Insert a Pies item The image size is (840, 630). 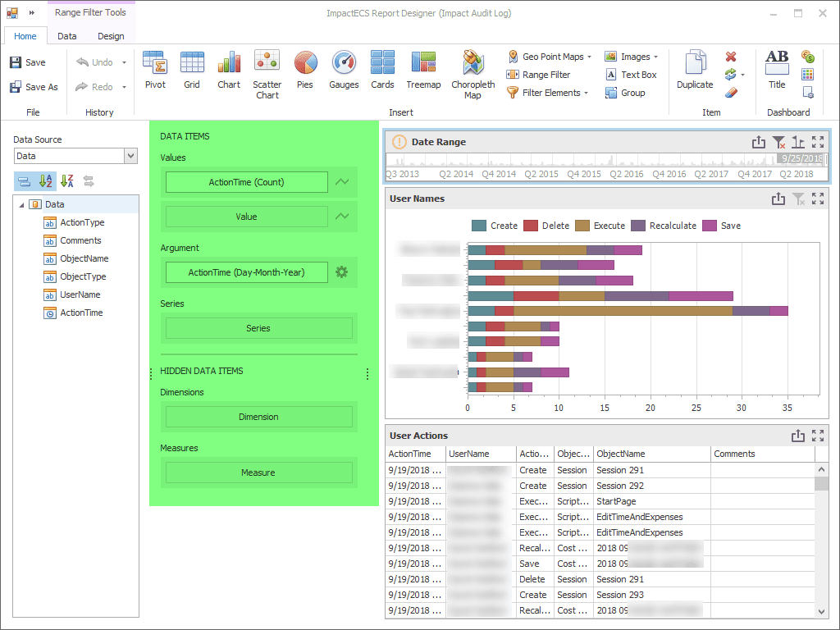coord(305,70)
